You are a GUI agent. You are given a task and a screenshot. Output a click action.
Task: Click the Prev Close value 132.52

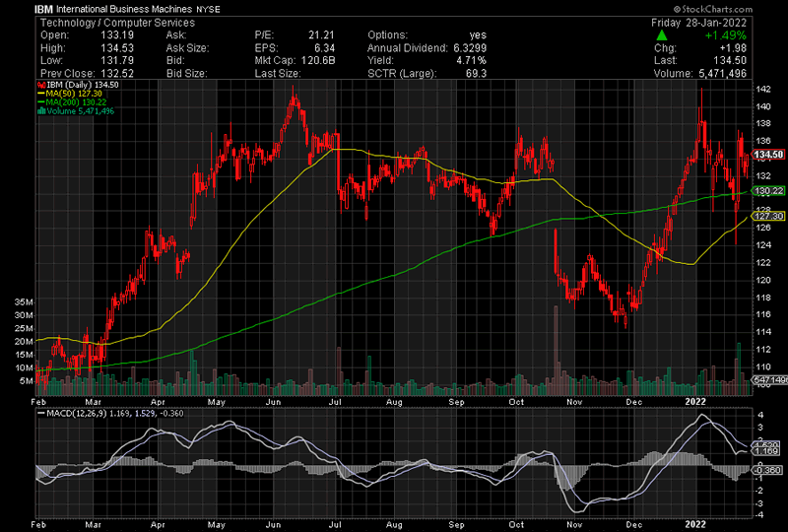coord(116,73)
